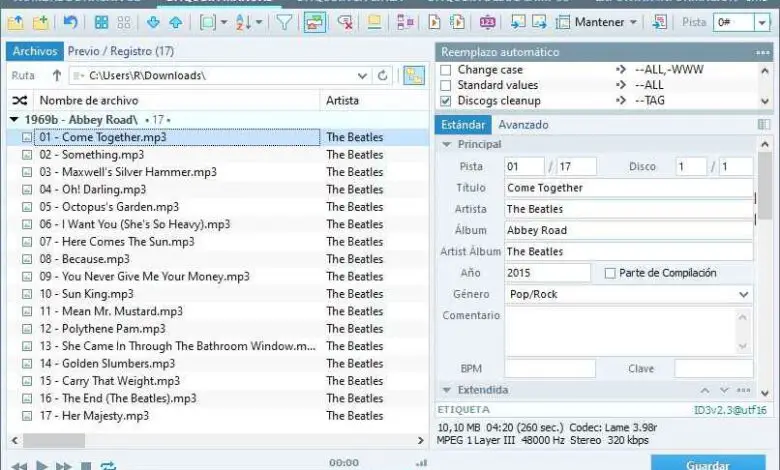This screenshot has height=470, width=780.
Task: Toggle the folder tree view icon
Action: pos(414,76)
